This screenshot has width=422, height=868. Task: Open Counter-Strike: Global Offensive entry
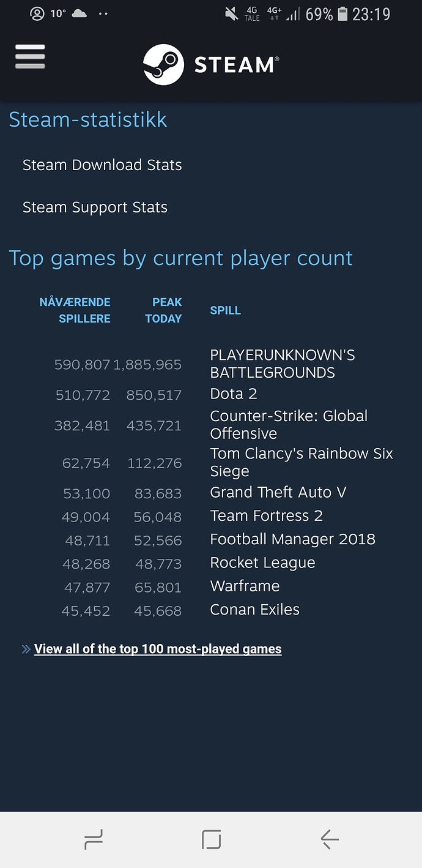pos(289,424)
